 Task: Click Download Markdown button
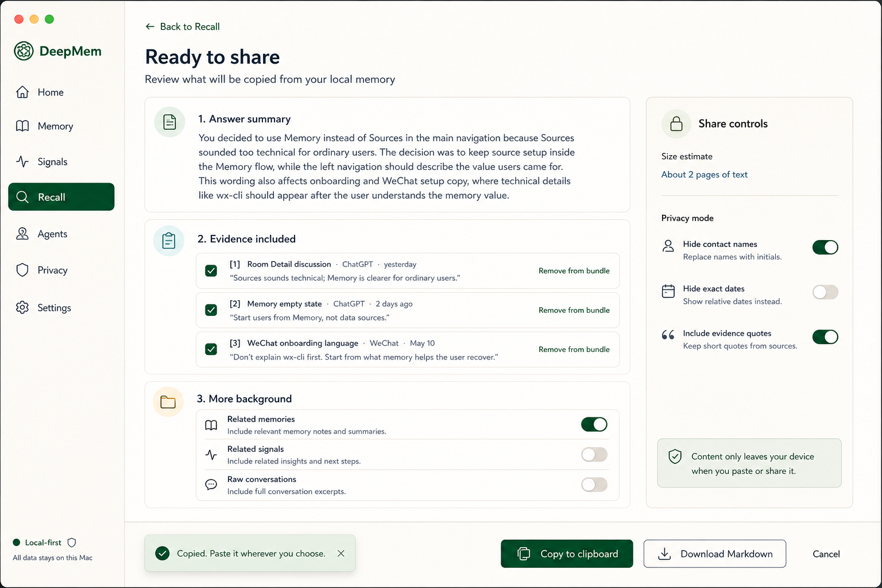click(x=715, y=554)
